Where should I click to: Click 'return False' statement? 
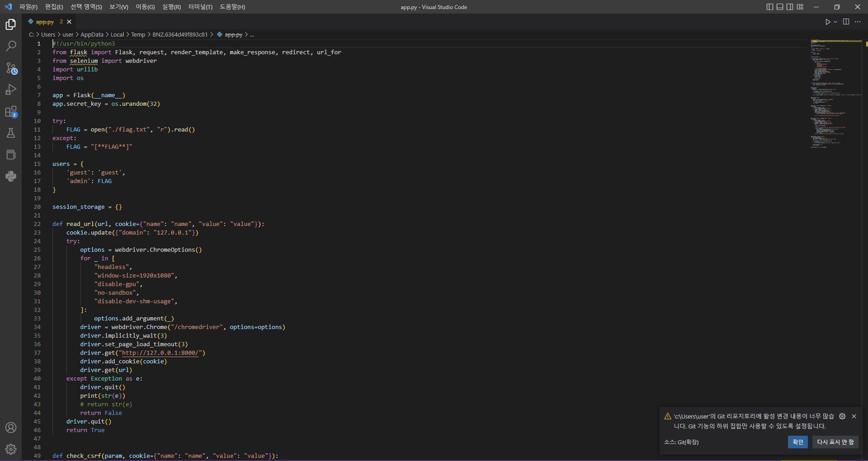pyautogui.click(x=101, y=413)
